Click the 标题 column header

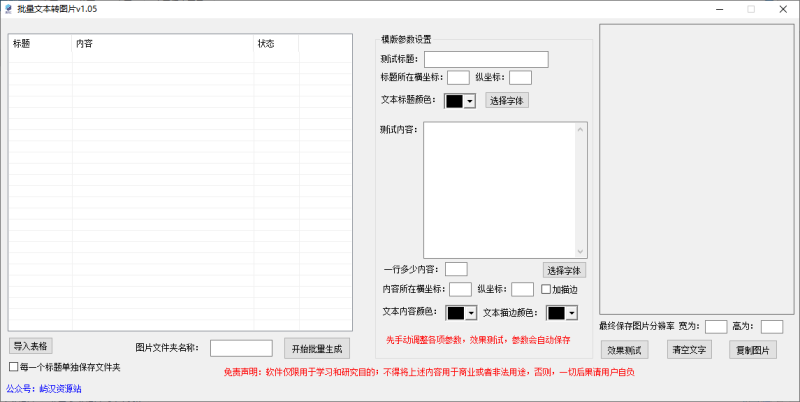[40, 43]
